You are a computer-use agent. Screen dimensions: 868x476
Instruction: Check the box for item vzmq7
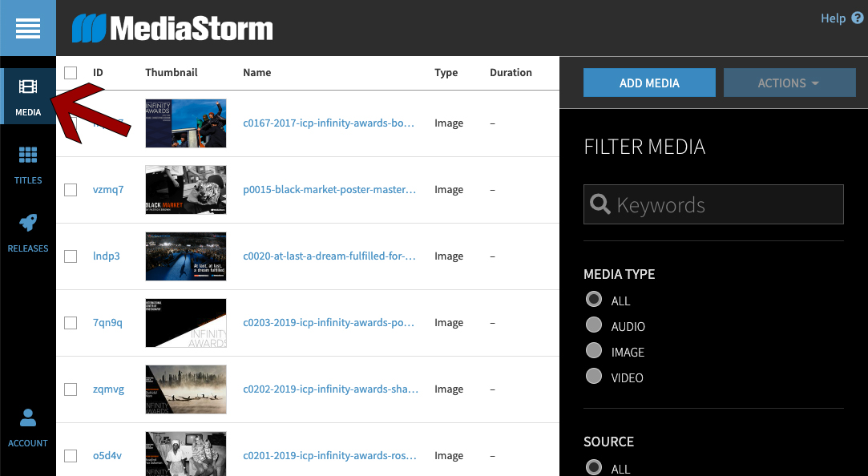pyautogui.click(x=71, y=190)
